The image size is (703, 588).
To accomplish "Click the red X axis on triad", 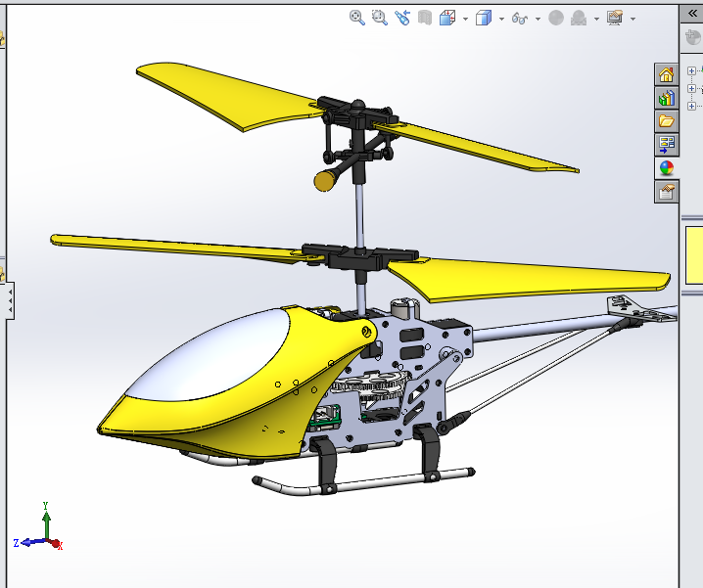I will pos(56,544).
